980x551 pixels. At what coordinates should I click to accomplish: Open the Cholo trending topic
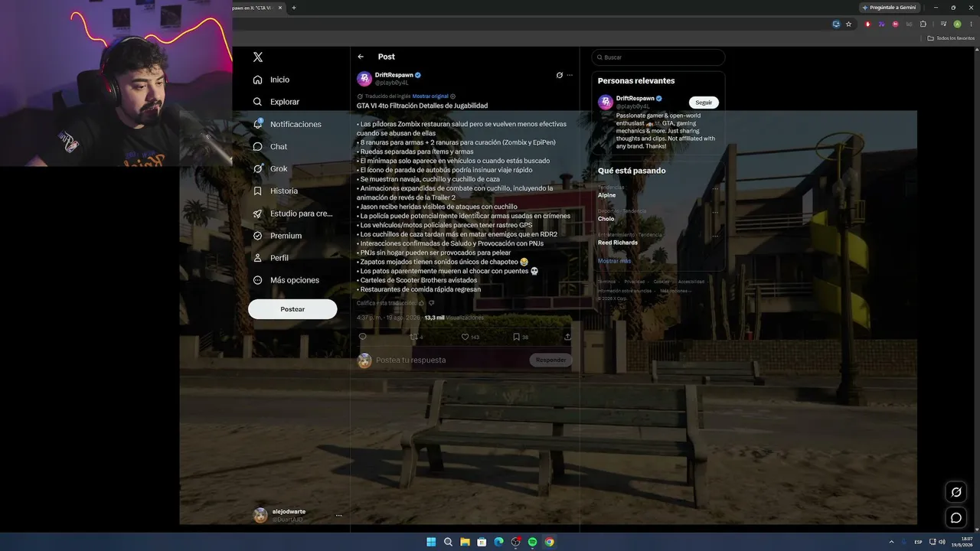[x=606, y=219]
